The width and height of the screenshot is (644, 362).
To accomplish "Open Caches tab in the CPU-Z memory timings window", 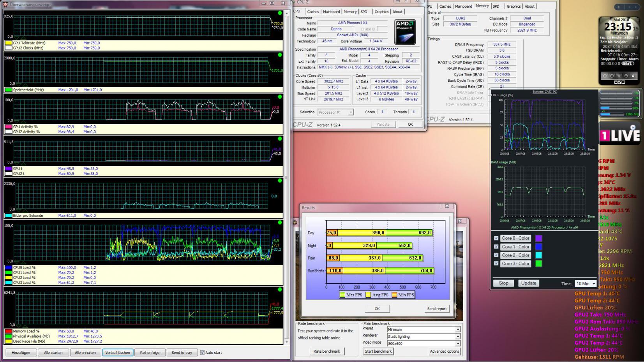I will 445,6.
